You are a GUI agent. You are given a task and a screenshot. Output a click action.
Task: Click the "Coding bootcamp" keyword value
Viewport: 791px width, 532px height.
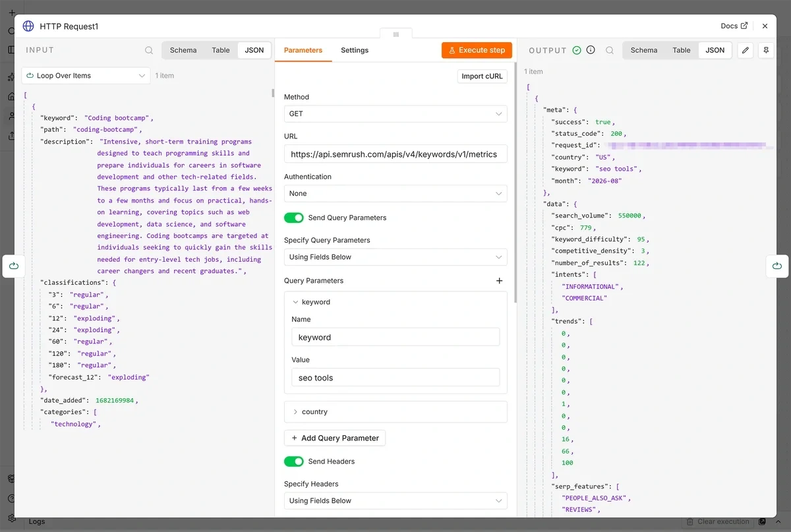[117, 118]
